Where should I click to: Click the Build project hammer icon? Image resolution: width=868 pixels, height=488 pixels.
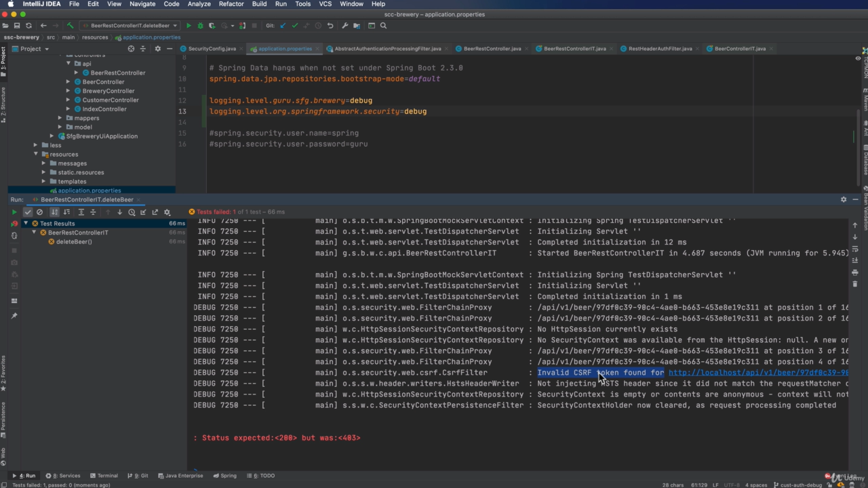(x=70, y=26)
